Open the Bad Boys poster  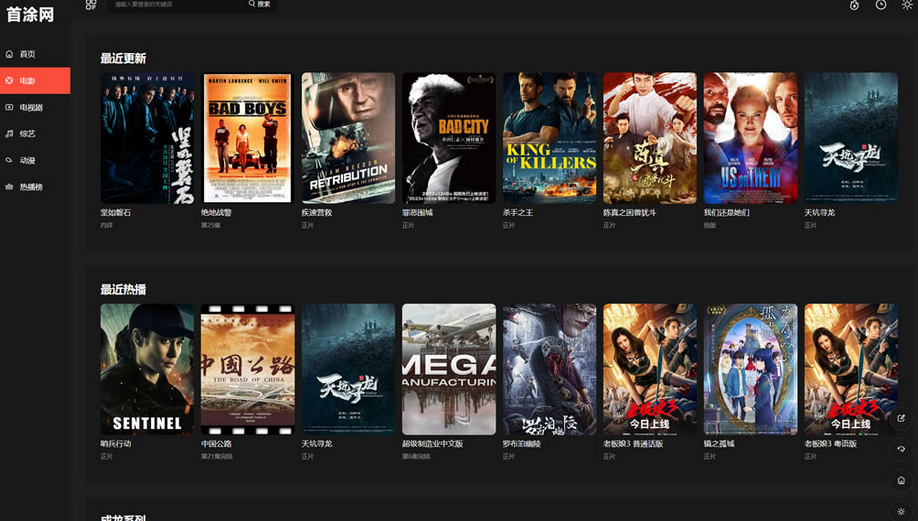(248, 138)
